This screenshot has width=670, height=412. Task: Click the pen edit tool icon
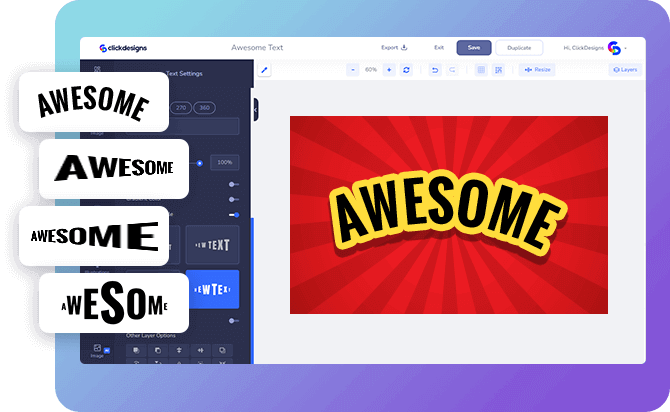[265, 70]
